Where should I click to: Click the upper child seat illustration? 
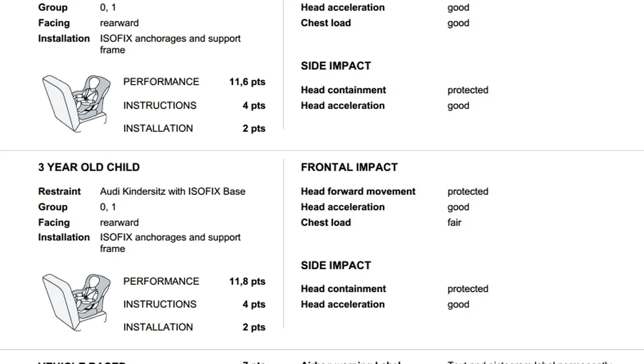tap(76, 103)
